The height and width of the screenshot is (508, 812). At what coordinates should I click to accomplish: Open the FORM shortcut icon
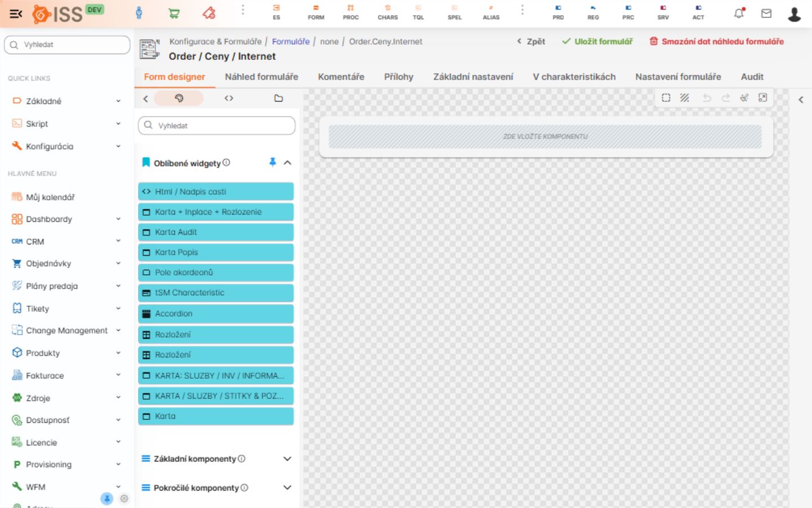tap(316, 12)
